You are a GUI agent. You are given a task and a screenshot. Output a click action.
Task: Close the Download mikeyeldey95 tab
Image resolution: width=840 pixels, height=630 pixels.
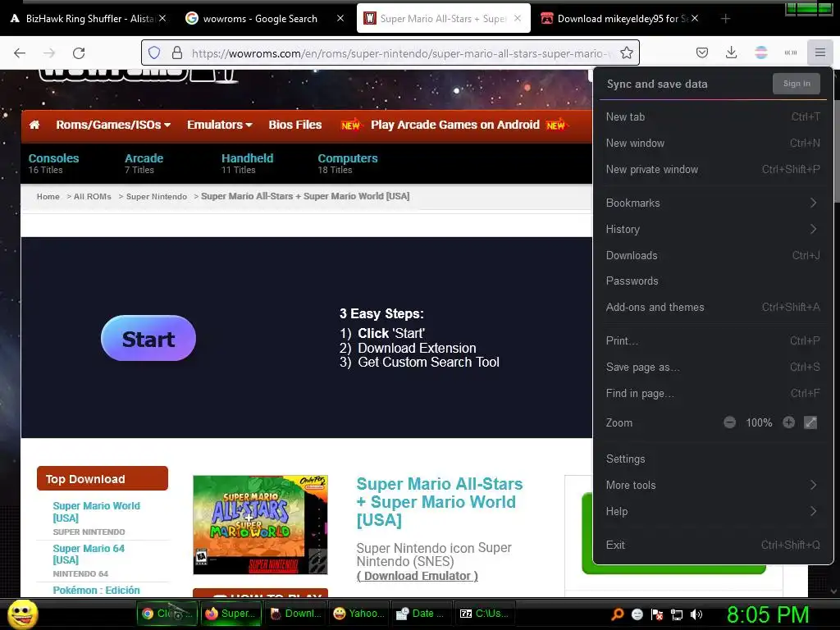pyautogui.click(x=695, y=18)
